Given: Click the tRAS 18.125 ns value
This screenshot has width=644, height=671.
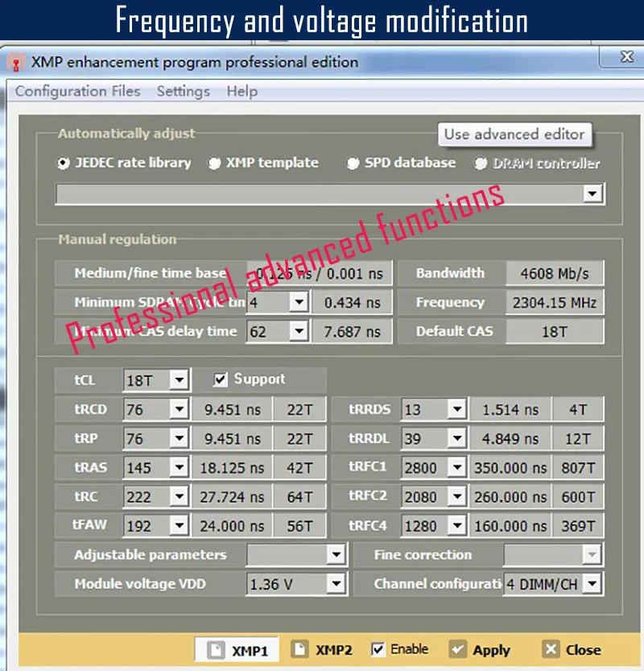Looking at the screenshot, I should point(232,468).
